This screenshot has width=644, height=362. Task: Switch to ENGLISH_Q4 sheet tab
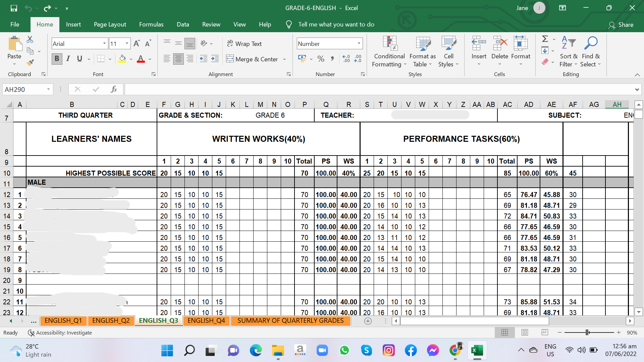(x=206, y=321)
